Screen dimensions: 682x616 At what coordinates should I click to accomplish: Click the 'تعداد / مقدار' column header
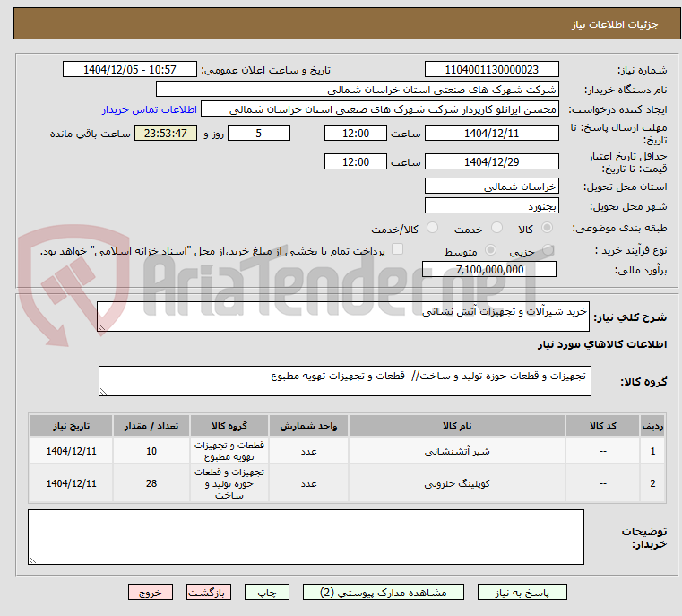click(x=151, y=426)
